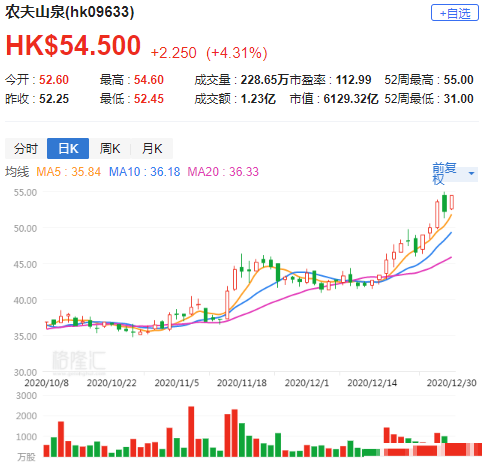The width and height of the screenshot is (485, 470).
Task: Click the 1000 volume axis label
Action: (x=26, y=436)
